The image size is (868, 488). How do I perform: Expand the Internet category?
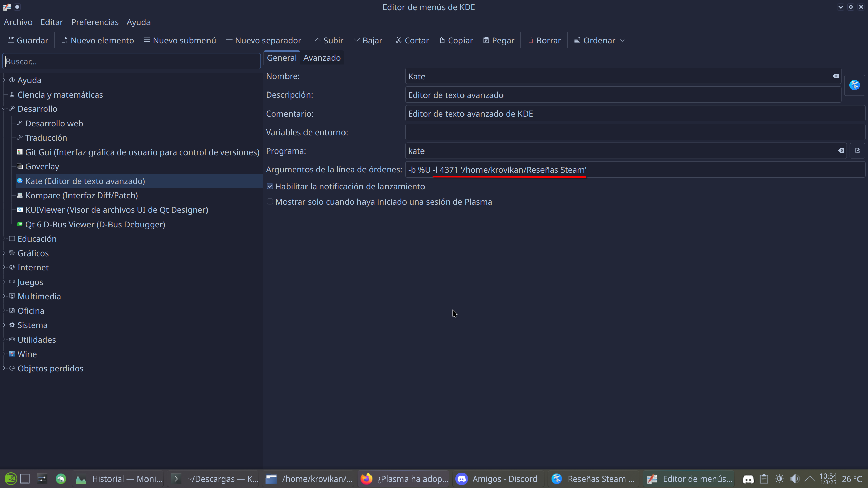tap(4, 267)
